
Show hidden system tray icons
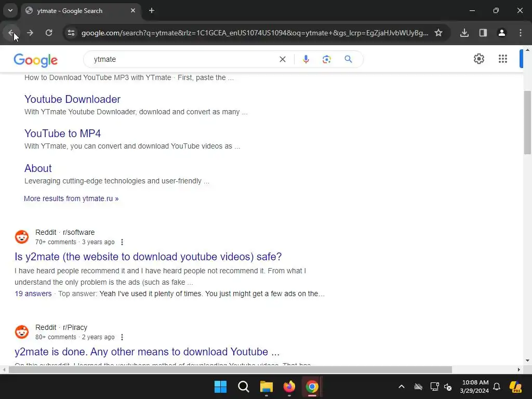click(402, 387)
